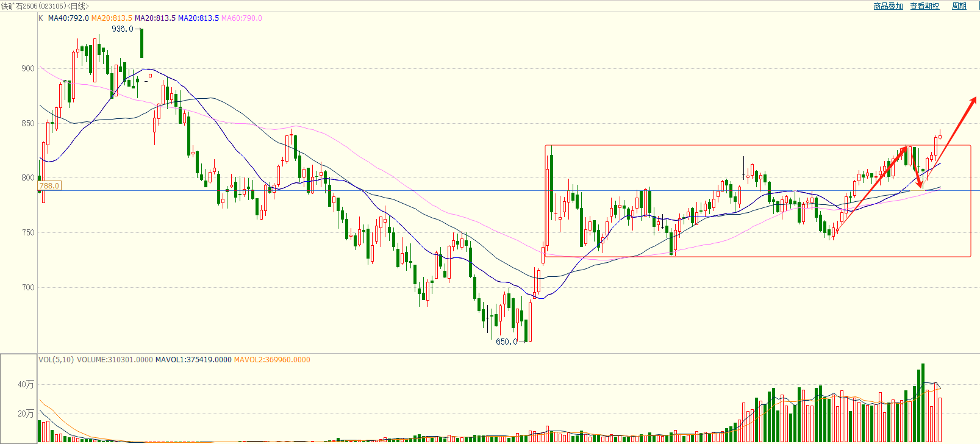Click the 936.0 high price marker
The image size is (980, 444).
(x=122, y=29)
